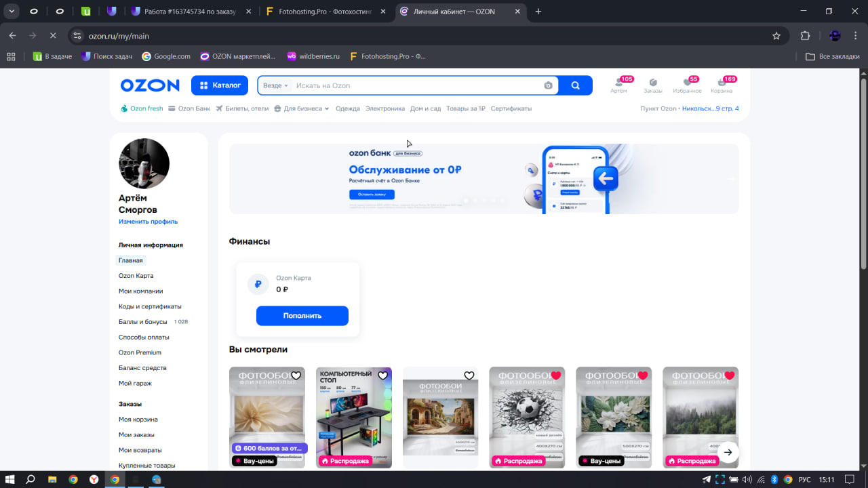Unfavorite the foggy forest wallpaper
This screenshot has width=868, height=488.
(x=730, y=375)
